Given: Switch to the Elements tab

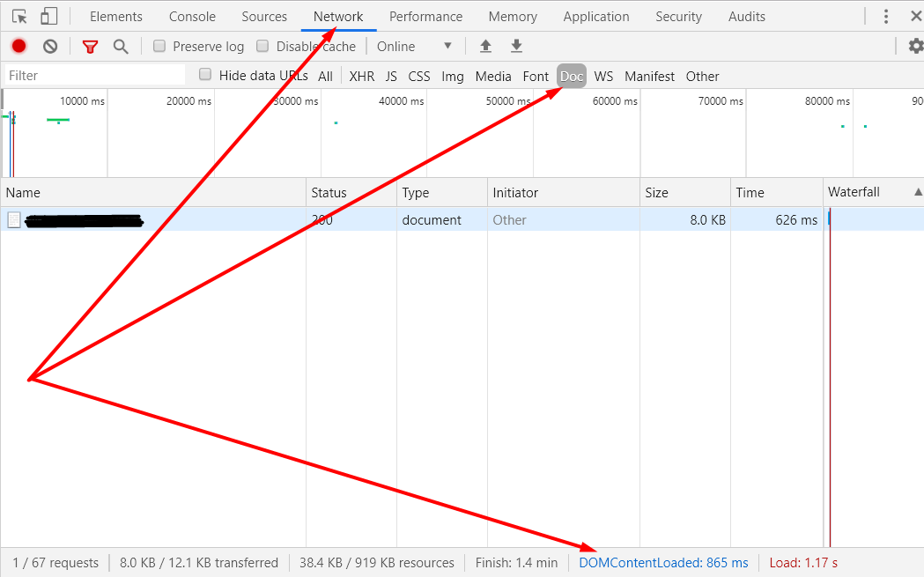Looking at the screenshot, I should [x=116, y=17].
